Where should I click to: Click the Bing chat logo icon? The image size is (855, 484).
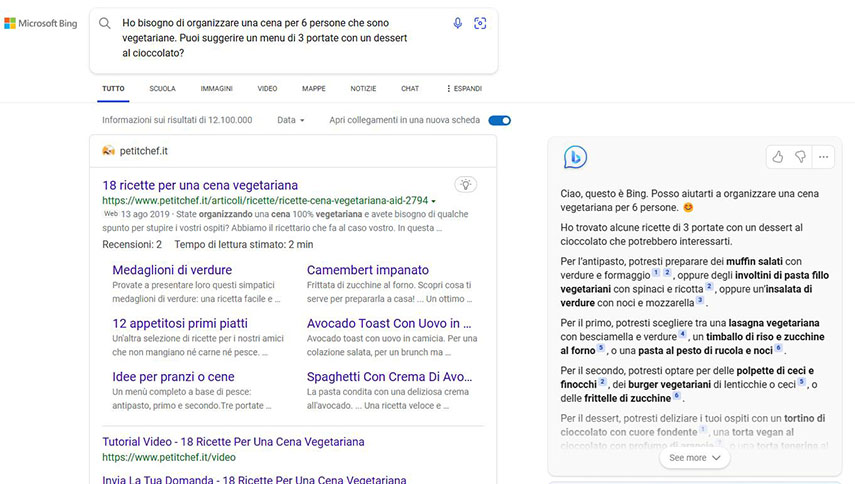coord(575,158)
